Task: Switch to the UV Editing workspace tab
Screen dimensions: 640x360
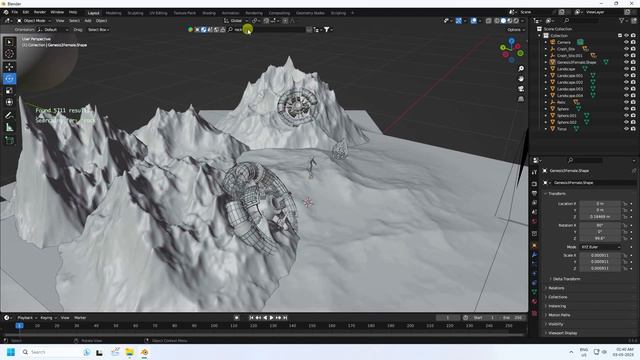Action: (x=158, y=13)
